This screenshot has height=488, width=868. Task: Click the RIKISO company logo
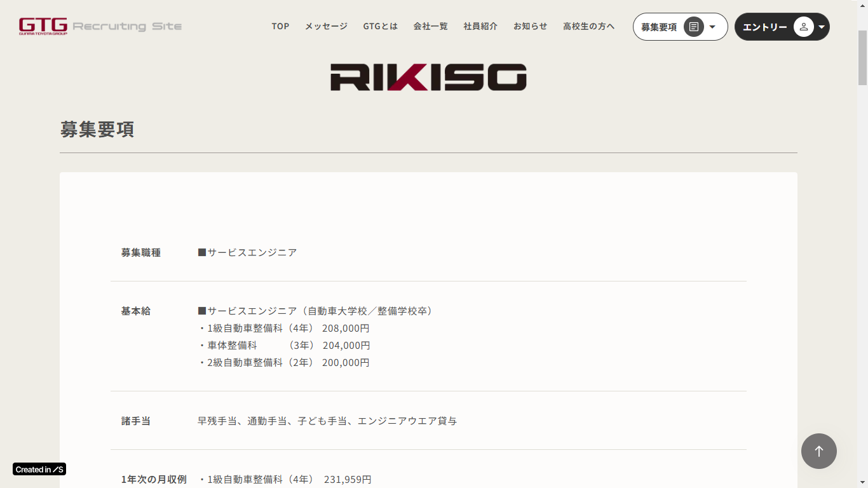coord(428,77)
